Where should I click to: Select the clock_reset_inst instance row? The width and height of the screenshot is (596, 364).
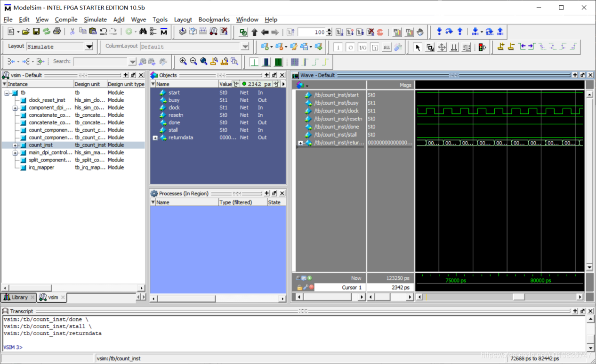(73, 100)
